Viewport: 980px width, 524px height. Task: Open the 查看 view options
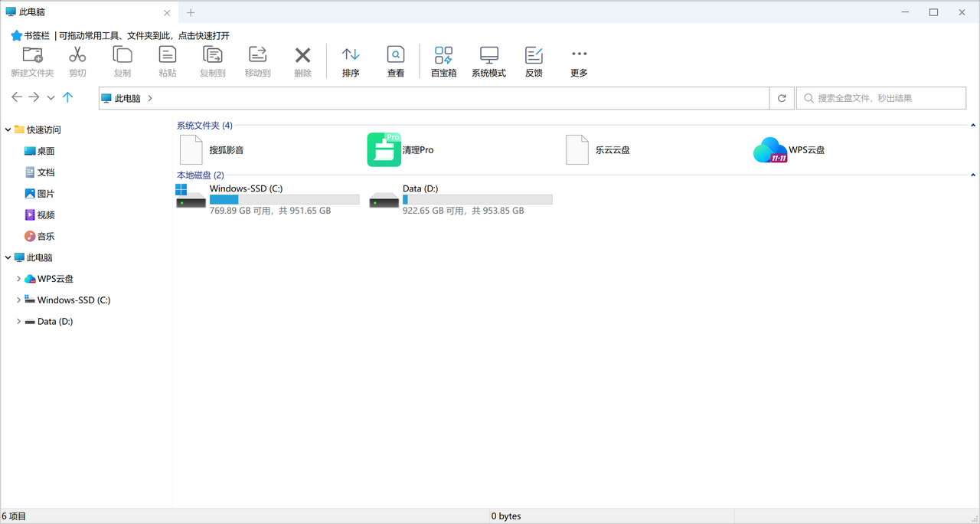point(395,60)
